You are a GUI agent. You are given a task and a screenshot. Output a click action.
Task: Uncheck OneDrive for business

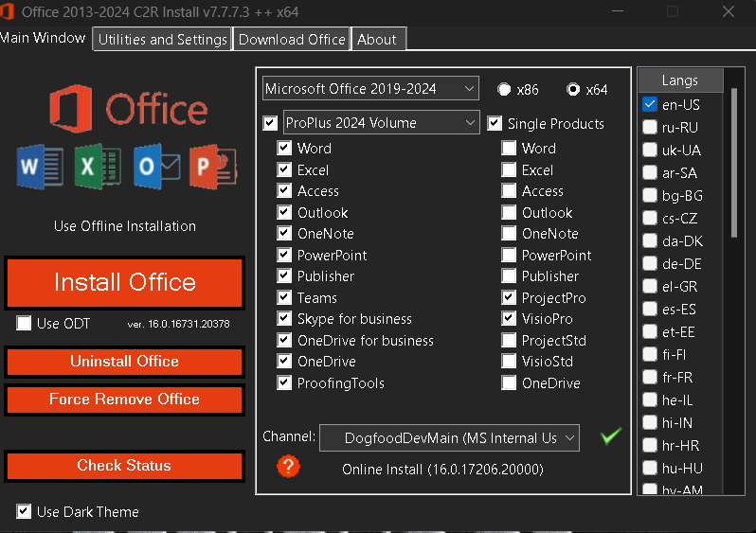tap(284, 340)
